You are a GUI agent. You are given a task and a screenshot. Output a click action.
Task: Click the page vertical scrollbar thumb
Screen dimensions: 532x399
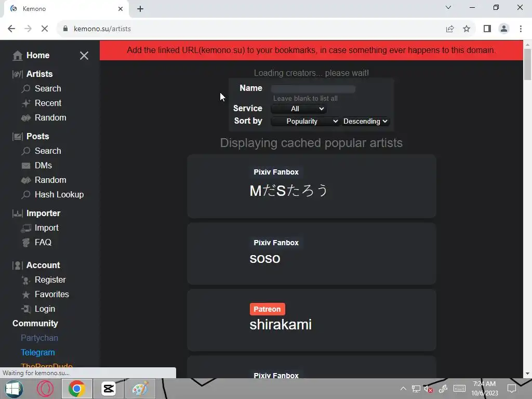pyautogui.click(x=528, y=64)
